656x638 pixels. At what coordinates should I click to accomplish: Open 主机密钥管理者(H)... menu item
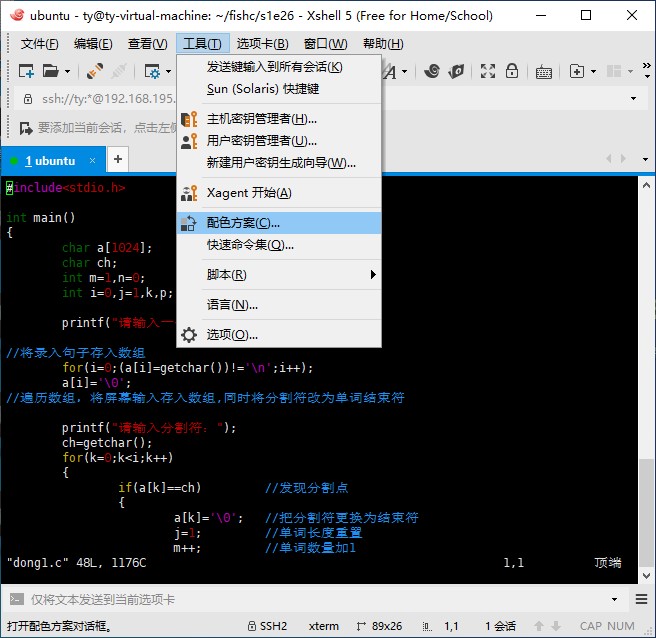tap(279, 119)
